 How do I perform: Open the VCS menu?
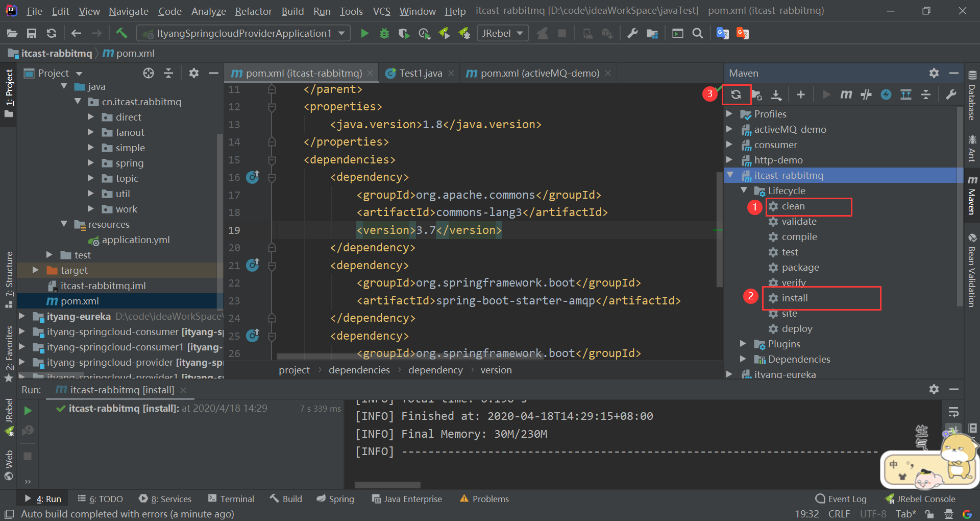[x=381, y=11]
